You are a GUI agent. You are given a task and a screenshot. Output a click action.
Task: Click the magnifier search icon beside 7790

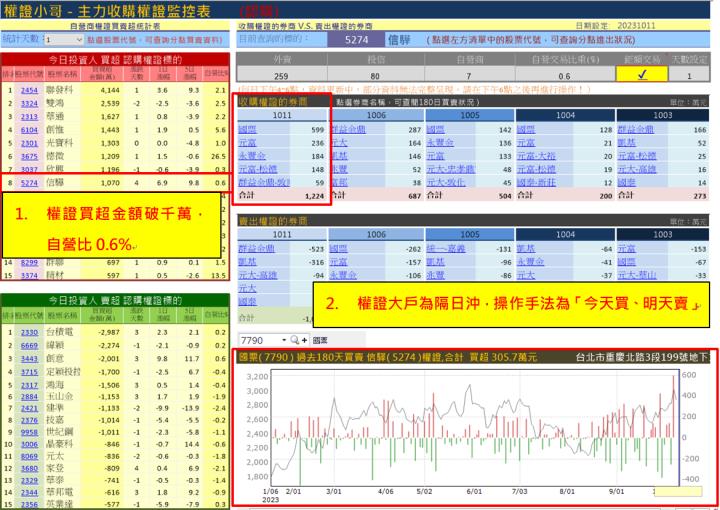[x=295, y=340]
